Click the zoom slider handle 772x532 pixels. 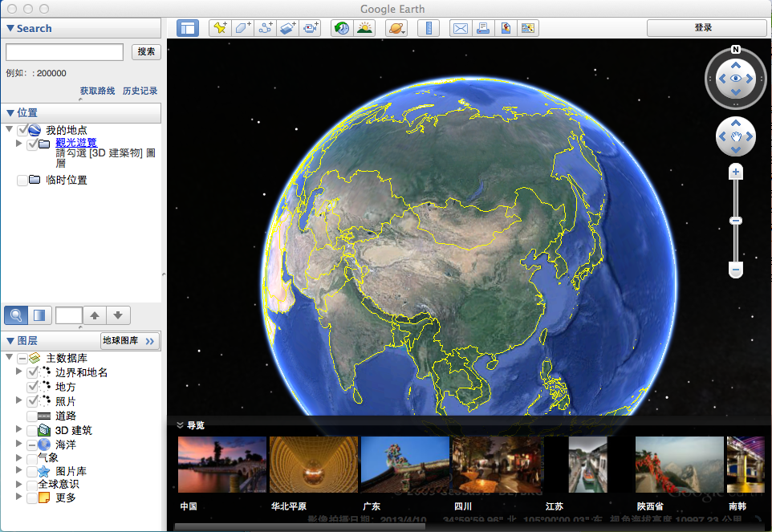[x=736, y=221]
